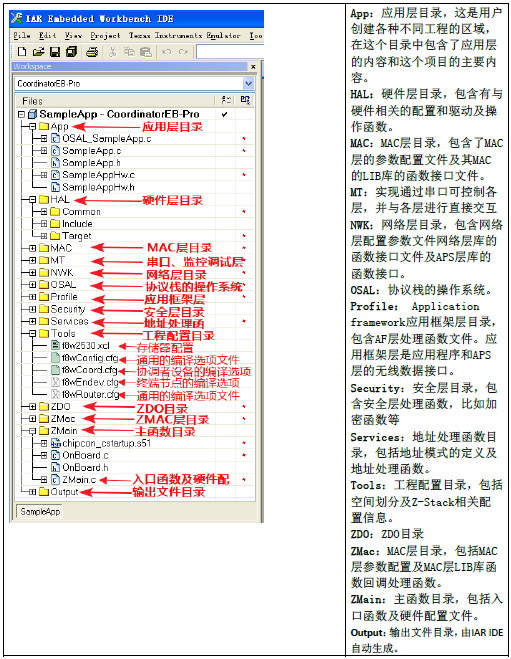Image resolution: width=511 pixels, height=659 pixels.
Task: Click the excluded f8wEndev.cfg file icon
Action: click(55, 382)
